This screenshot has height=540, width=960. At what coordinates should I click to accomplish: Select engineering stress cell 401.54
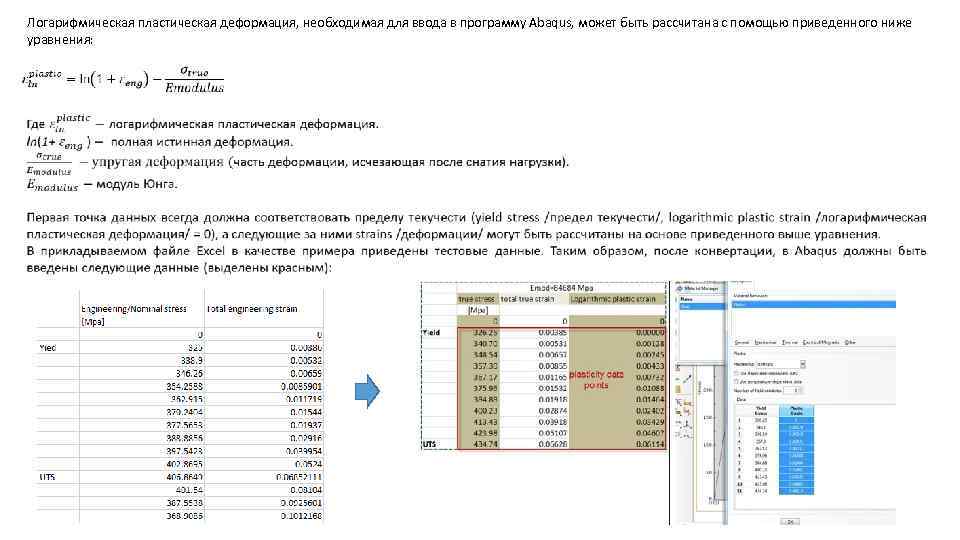pyautogui.click(x=141, y=490)
